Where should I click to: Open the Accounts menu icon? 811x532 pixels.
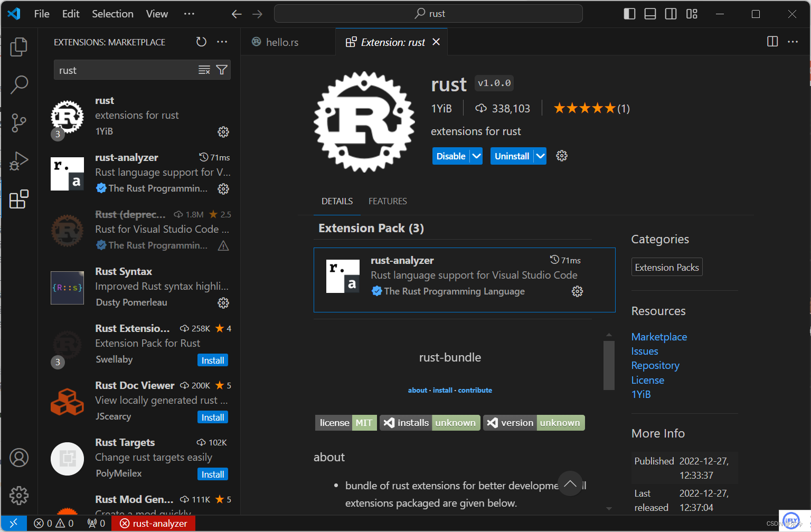point(19,458)
